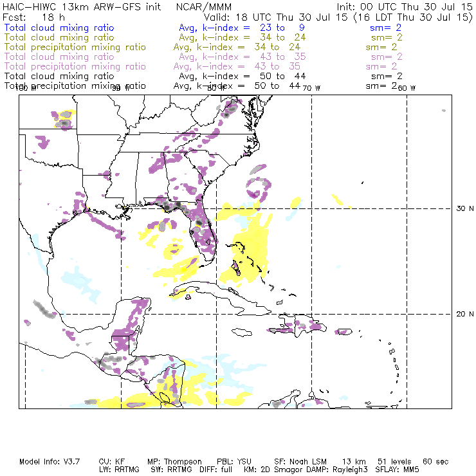Click the blue 'sm= 2' value
476x476 pixels.
coord(385,28)
